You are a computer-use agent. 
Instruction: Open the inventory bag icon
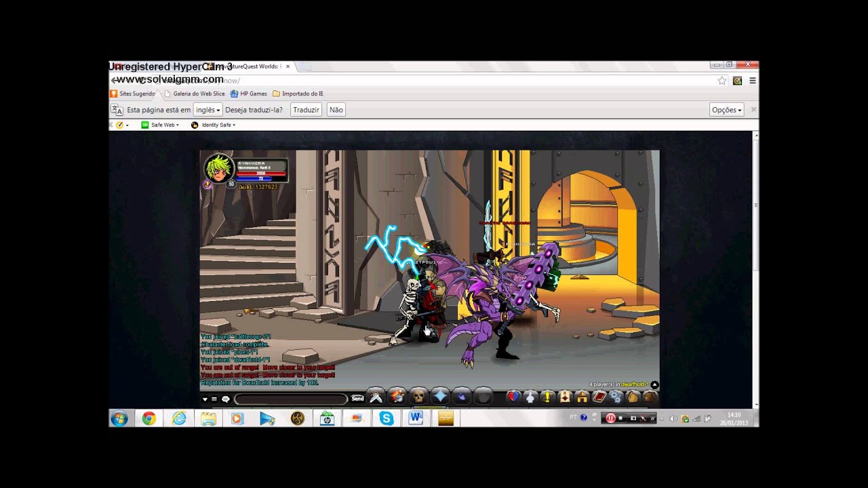point(633,397)
